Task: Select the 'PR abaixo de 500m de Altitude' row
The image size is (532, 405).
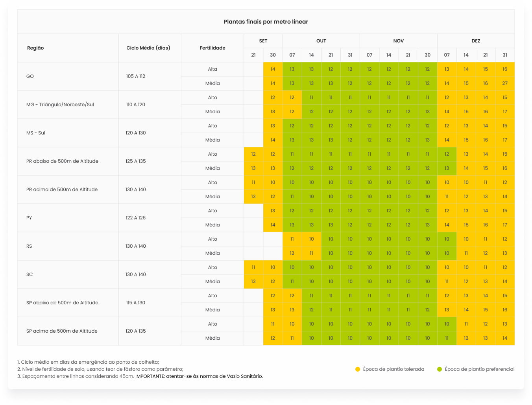Action: click(x=62, y=161)
